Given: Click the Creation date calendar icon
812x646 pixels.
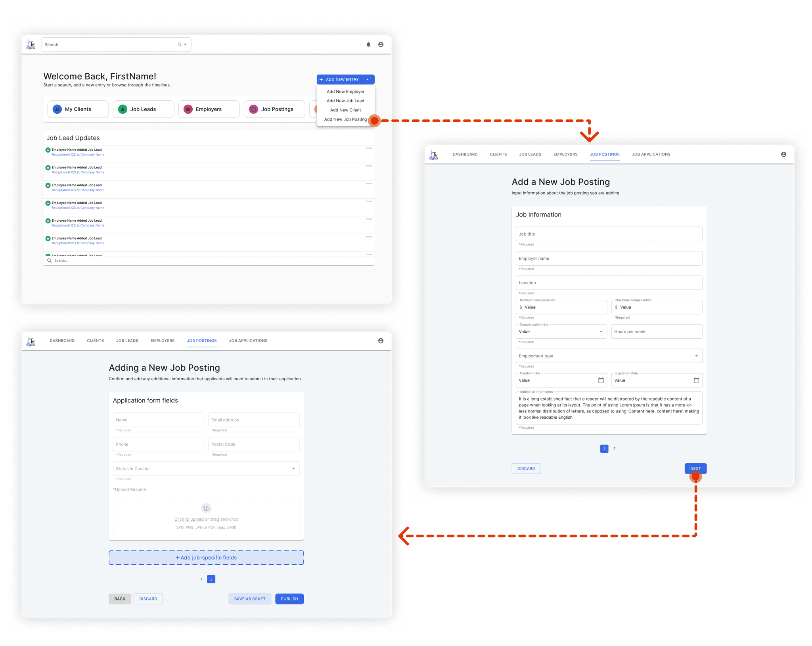Looking at the screenshot, I should [x=601, y=380].
